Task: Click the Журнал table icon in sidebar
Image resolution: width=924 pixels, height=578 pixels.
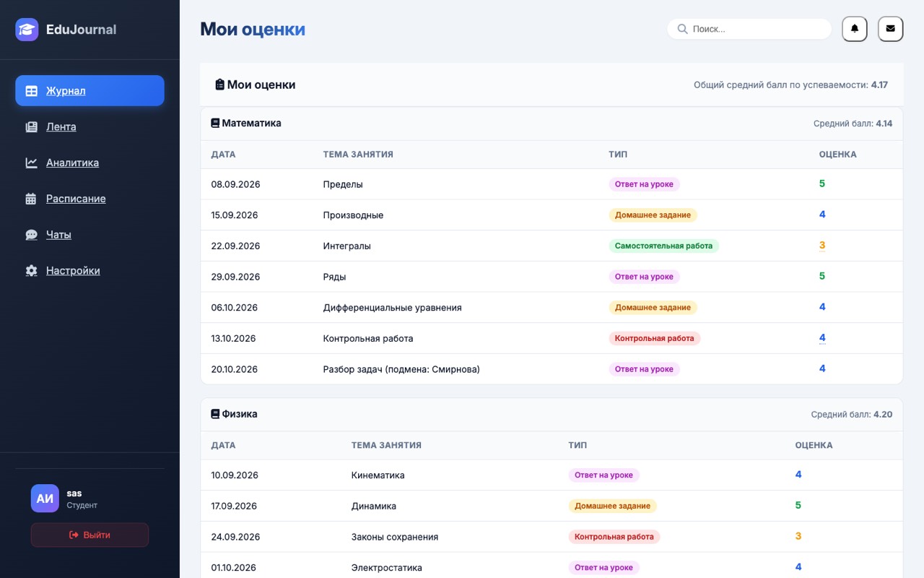Action: click(x=31, y=91)
